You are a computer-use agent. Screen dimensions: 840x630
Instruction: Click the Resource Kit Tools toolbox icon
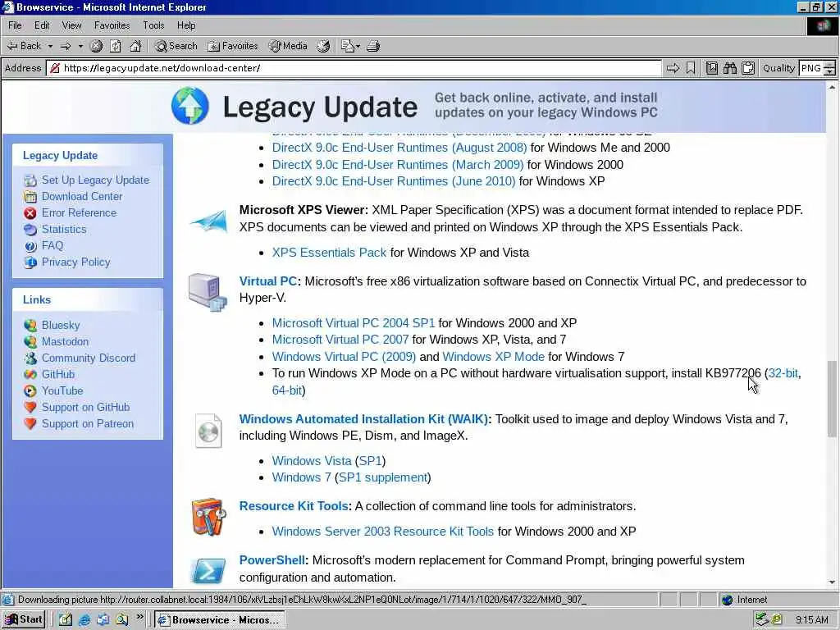tap(208, 517)
